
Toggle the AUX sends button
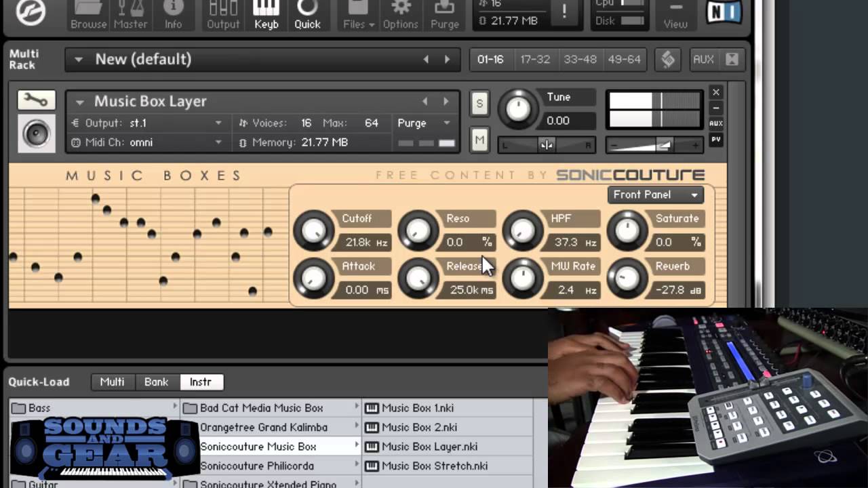tap(703, 60)
